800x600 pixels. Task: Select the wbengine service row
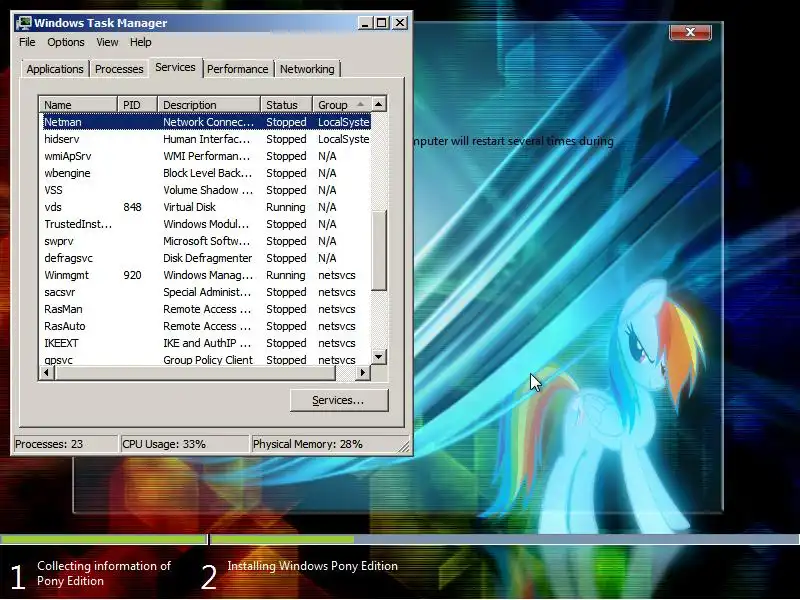[206, 173]
